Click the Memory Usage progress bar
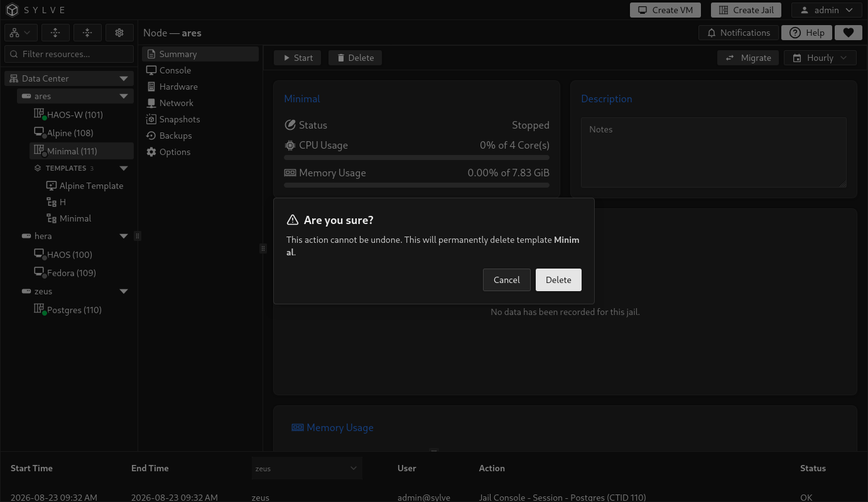Screen dimensions: 868x502 tap(416, 185)
